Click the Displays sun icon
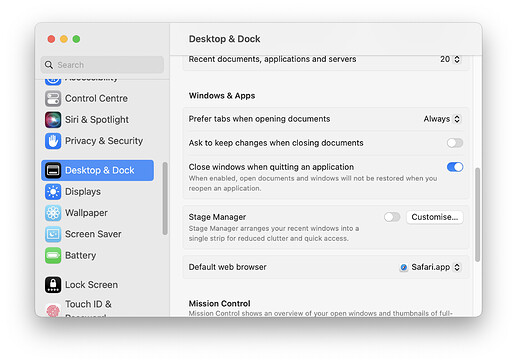This screenshot has width=517, height=363. (x=53, y=192)
